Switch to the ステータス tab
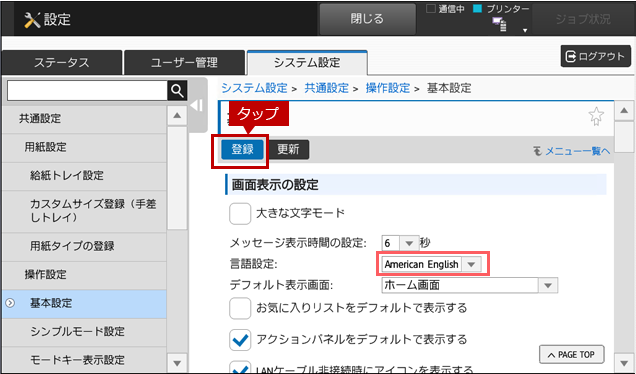 click(x=62, y=62)
